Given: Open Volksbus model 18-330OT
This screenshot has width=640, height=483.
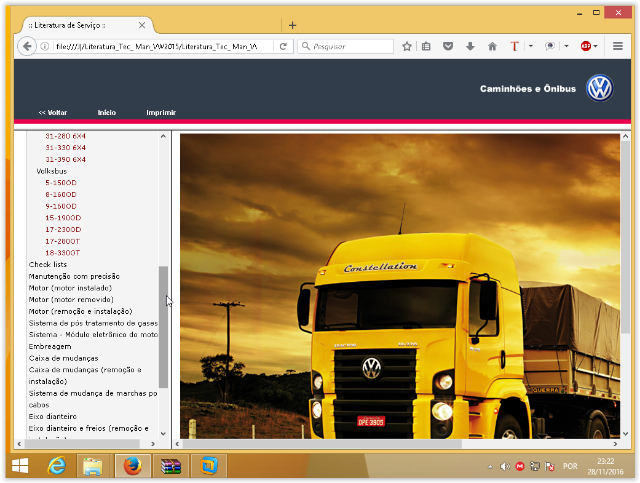Looking at the screenshot, I should click(x=62, y=253).
